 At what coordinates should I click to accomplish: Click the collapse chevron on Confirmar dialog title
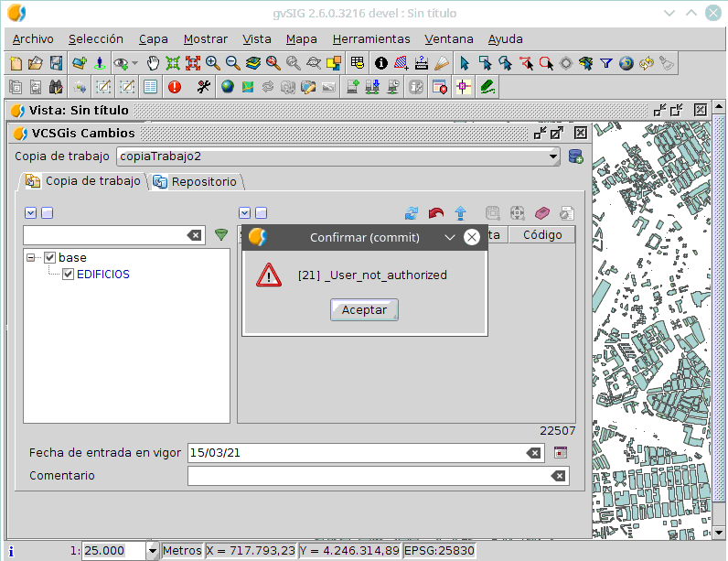coord(449,237)
